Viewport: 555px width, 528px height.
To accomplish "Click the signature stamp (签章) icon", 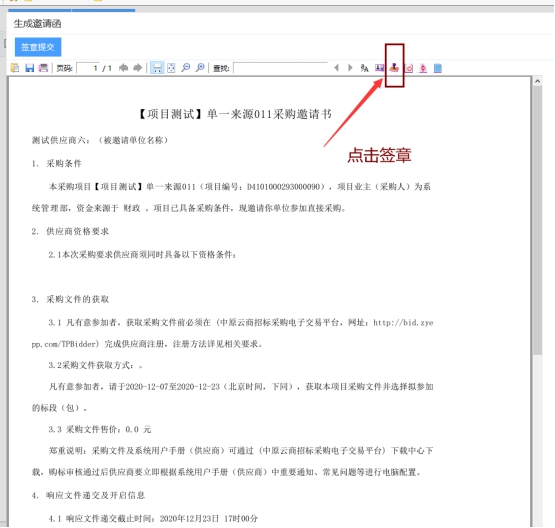I will [x=394, y=68].
